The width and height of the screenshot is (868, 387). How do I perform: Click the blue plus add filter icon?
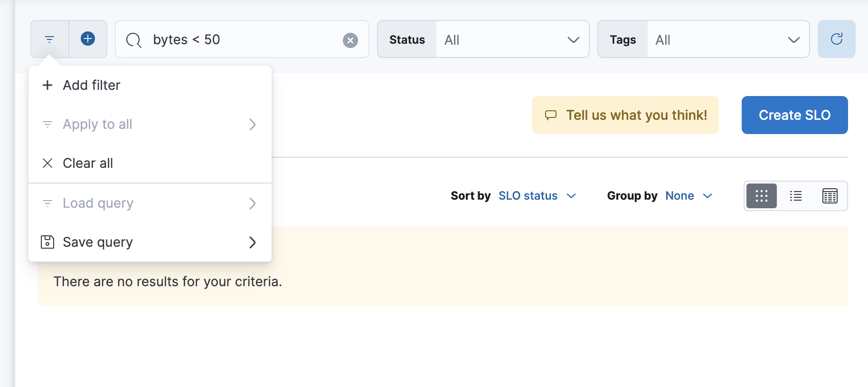[88, 39]
